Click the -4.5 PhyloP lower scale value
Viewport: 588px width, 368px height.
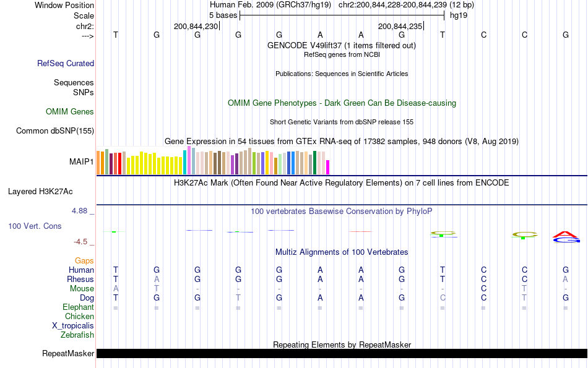click(x=80, y=242)
